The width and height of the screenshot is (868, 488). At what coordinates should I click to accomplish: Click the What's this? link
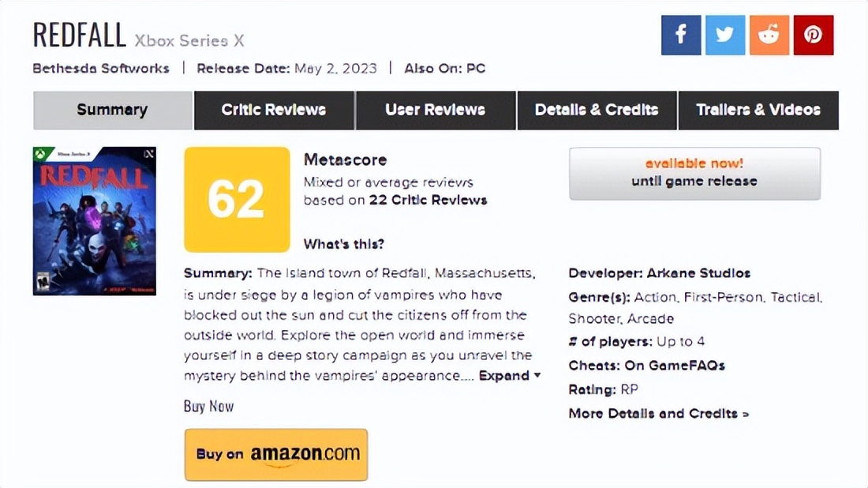coord(344,244)
